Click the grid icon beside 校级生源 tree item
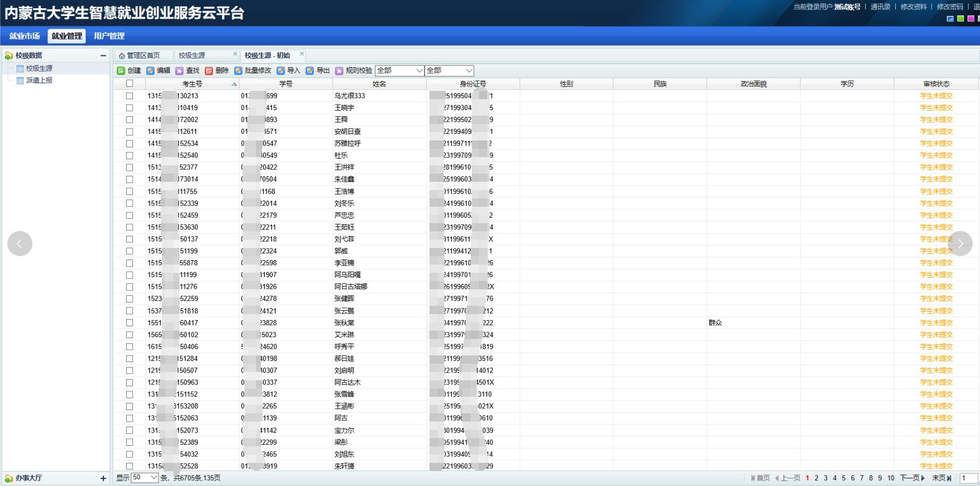The width and height of the screenshot is (980, 486). pyautogui.click(x=20, y=68)
